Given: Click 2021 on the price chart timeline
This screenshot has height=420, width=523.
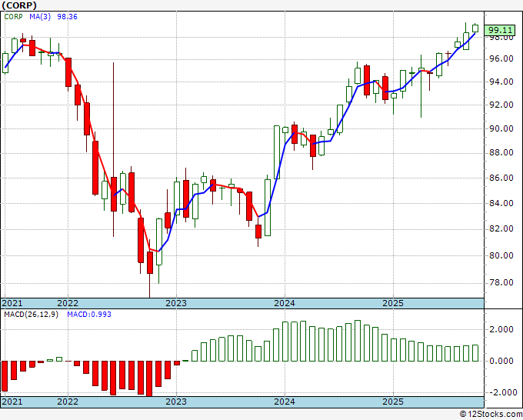Looking at the screenshot, I should [x=12, y=303].
